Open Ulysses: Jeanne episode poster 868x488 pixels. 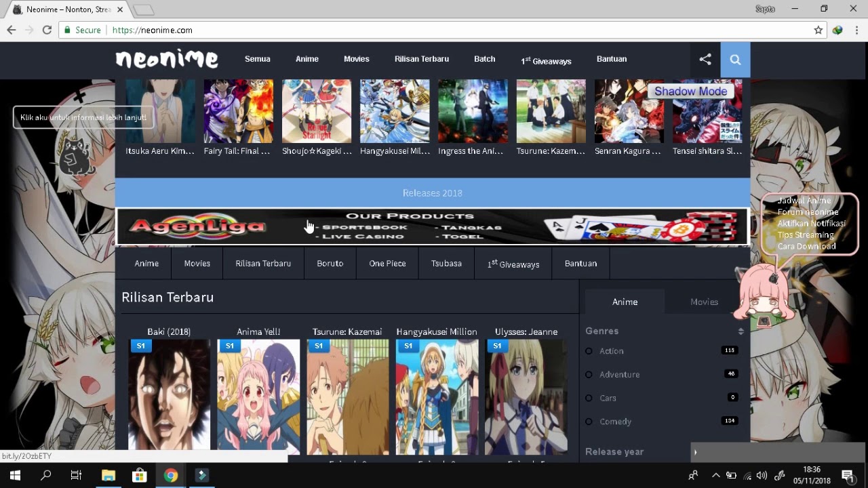(526, 396)
